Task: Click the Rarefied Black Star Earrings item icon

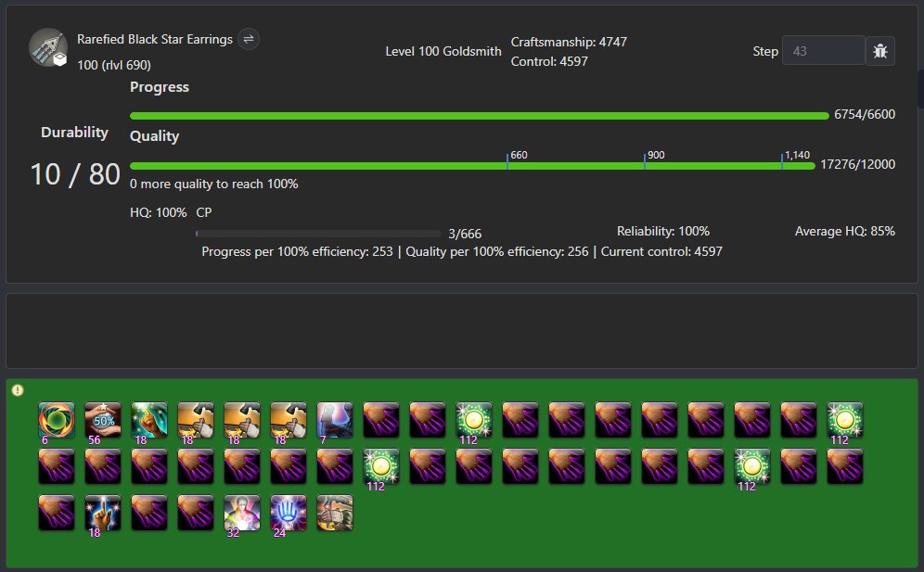Action: tap(47, 47)
